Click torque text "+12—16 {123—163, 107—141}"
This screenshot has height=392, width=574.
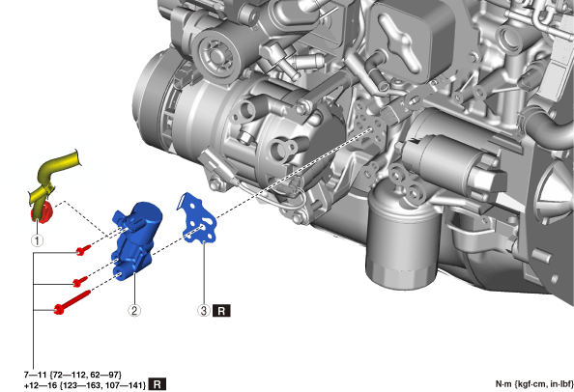[x=85, y=385]
